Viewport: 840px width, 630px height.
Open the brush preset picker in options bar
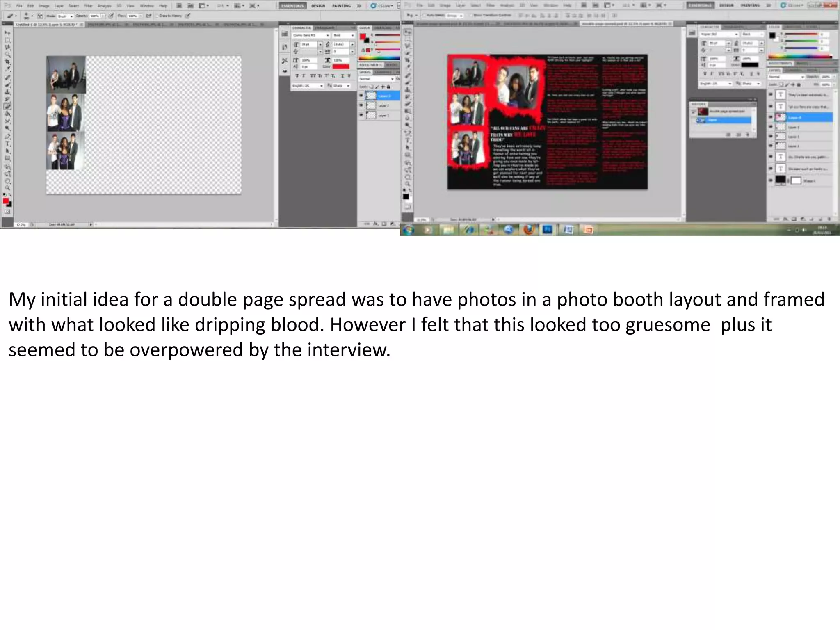(x=28, y=16)
